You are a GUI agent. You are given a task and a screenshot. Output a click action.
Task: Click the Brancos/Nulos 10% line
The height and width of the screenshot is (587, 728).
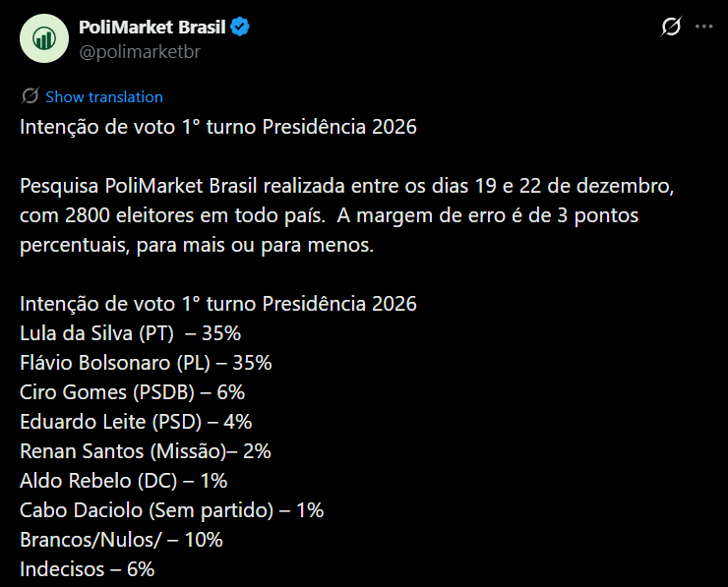point(121,540)
